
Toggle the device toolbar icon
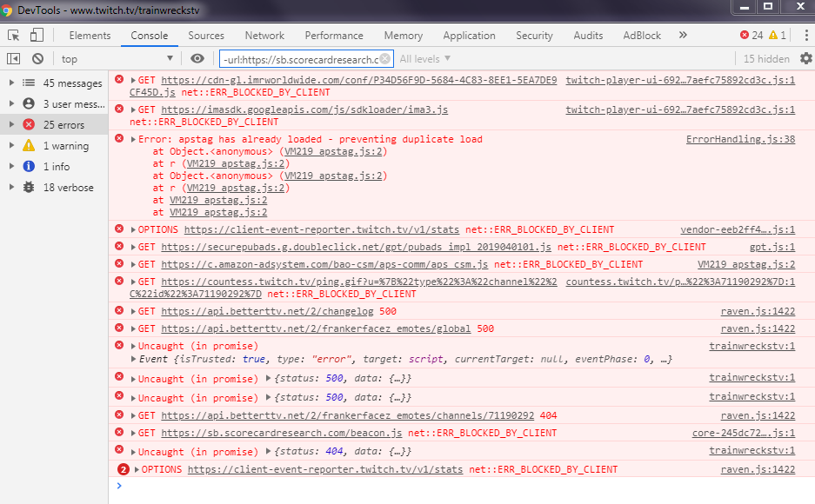point(37,36)
